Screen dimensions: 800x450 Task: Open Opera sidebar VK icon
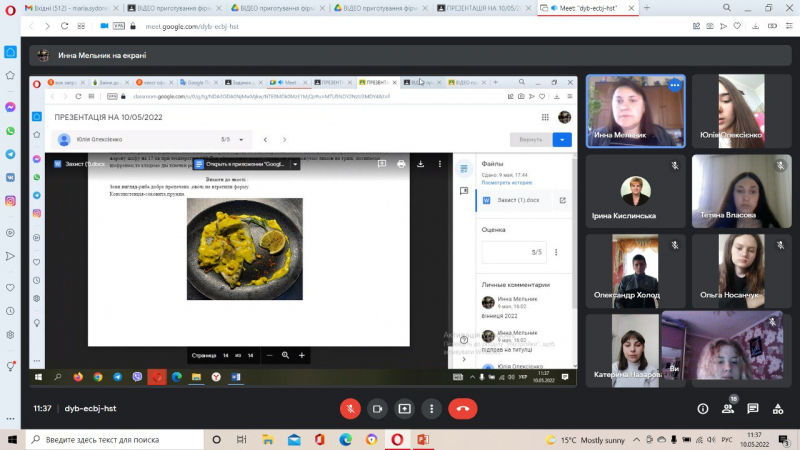10,178
